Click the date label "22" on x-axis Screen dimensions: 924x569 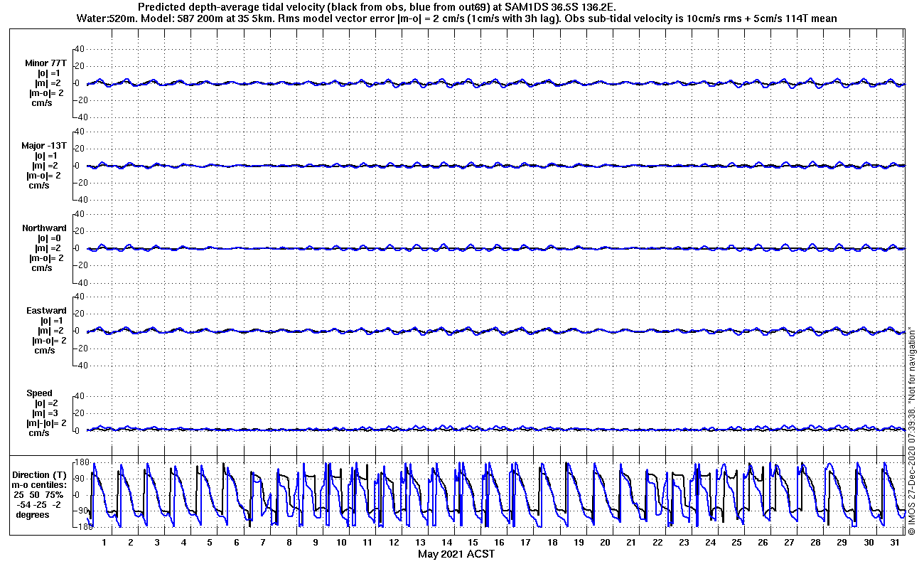(x=657, y=543)
